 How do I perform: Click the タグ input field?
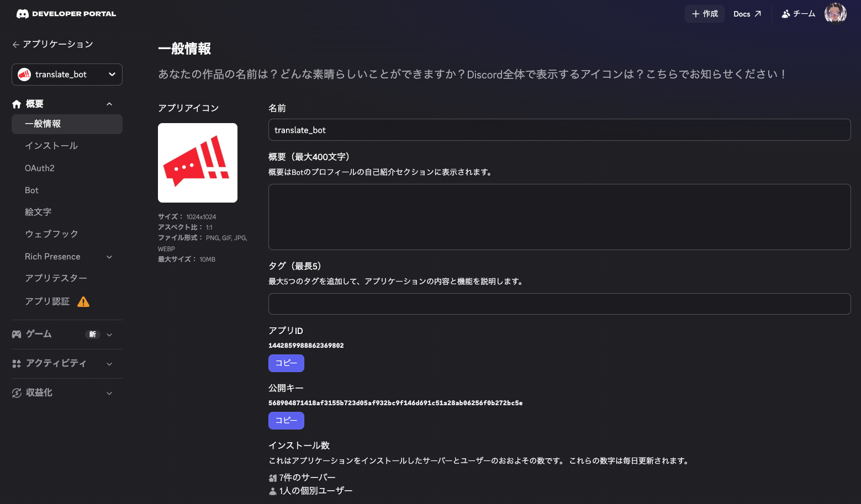click(x=559, y=304)
